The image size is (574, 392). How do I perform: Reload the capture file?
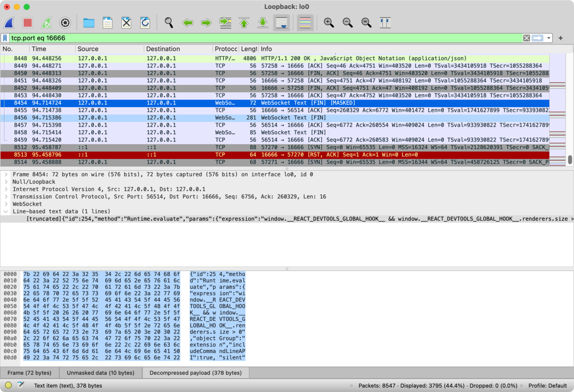(x=145, y=22)
